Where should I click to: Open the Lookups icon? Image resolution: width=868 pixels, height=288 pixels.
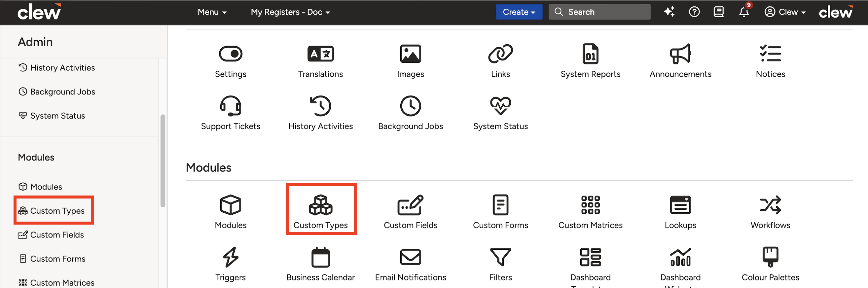pos(680,205)
